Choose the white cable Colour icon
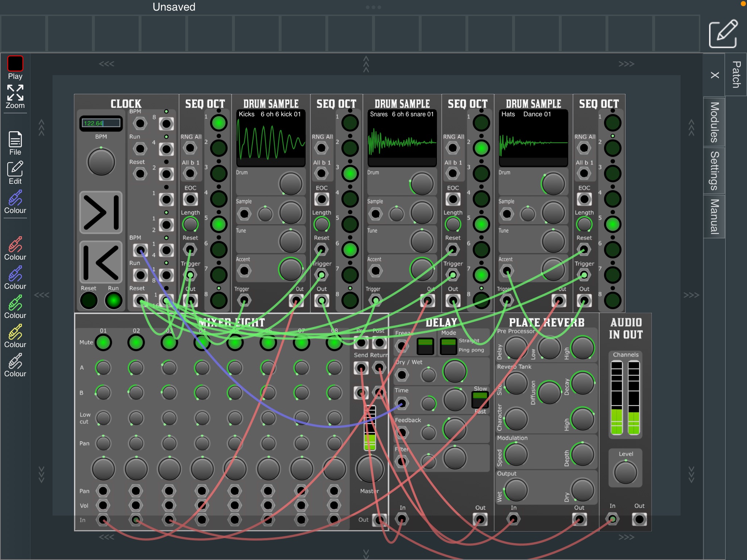The width and height of the screenshot is (747, 560). [x=15, y=361]
